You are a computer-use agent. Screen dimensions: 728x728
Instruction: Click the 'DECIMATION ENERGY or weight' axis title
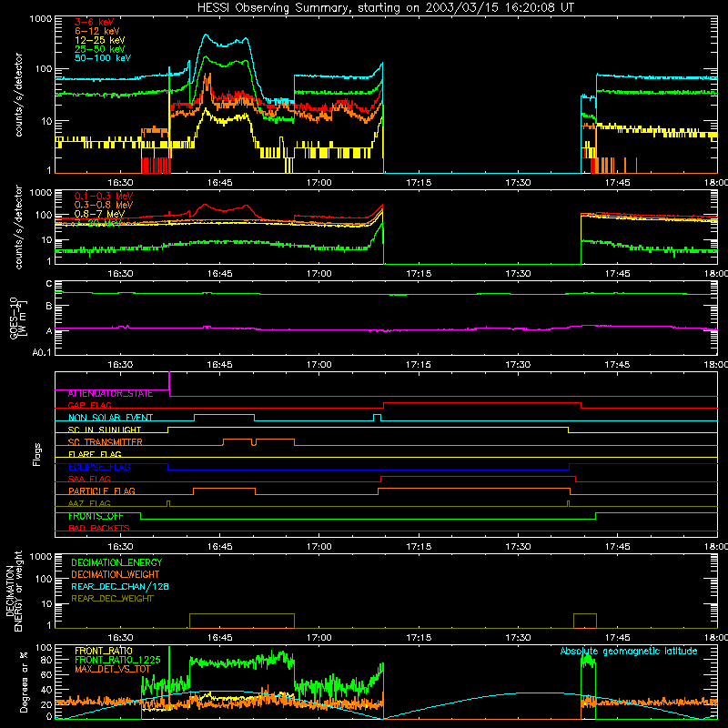14,591
